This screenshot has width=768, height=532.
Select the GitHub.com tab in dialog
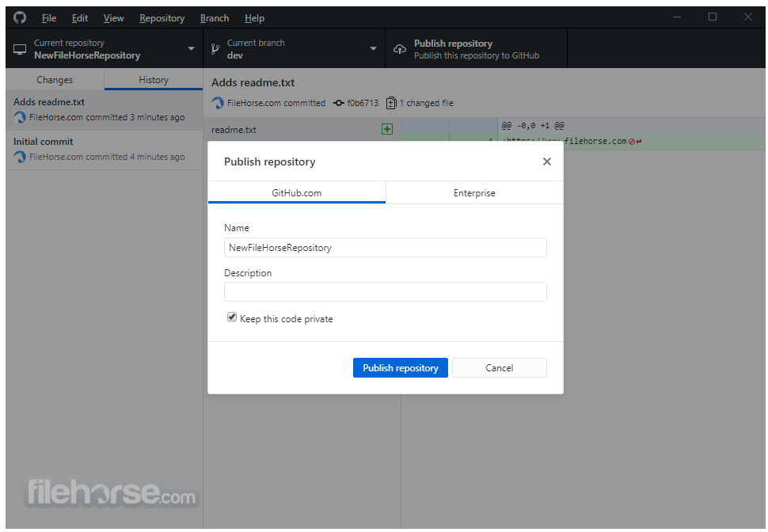click(297, 193)
